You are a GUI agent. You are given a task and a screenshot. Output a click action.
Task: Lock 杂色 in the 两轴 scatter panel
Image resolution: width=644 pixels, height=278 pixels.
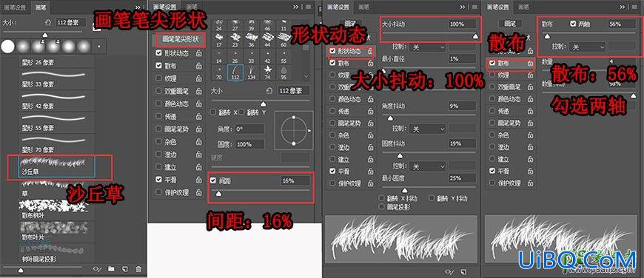[x=531, y=135]
